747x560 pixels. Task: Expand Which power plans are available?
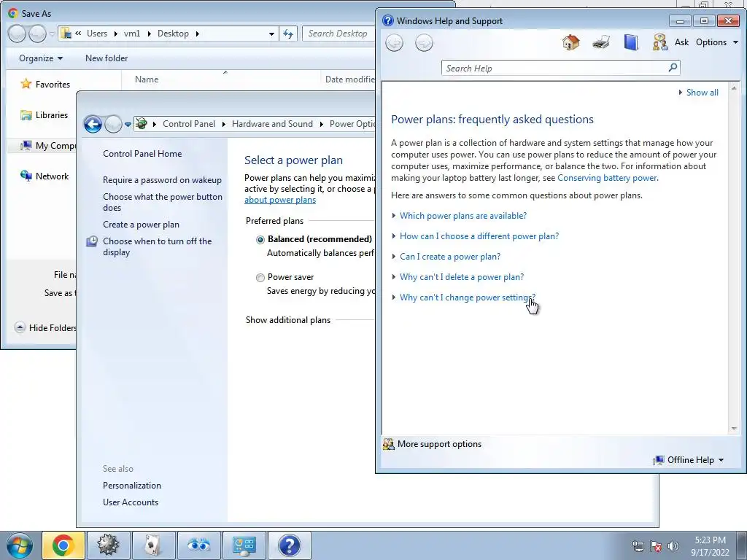[x=463, y=216]
